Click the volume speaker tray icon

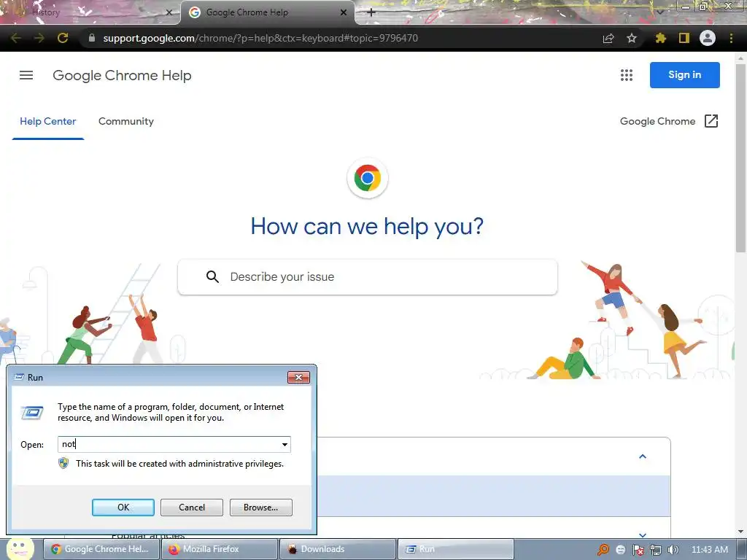pyautogui.click(x=673, y=550)
